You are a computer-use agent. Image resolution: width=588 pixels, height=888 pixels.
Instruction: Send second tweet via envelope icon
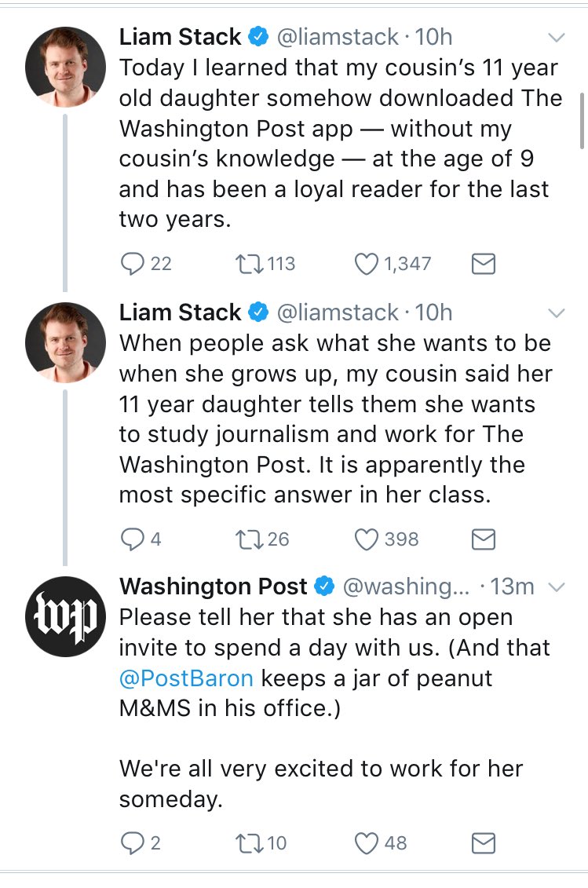pyautogui.click(x=484, y=539)
